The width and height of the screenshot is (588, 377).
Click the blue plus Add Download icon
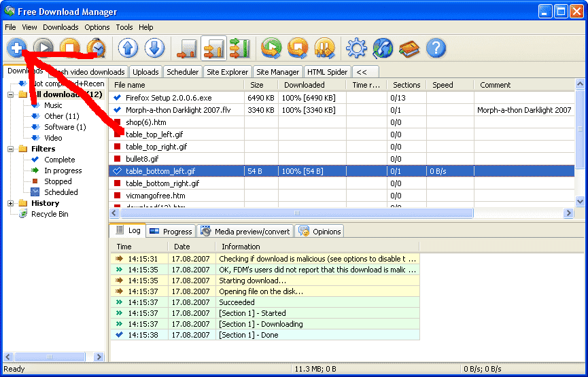tap(17, 48)
